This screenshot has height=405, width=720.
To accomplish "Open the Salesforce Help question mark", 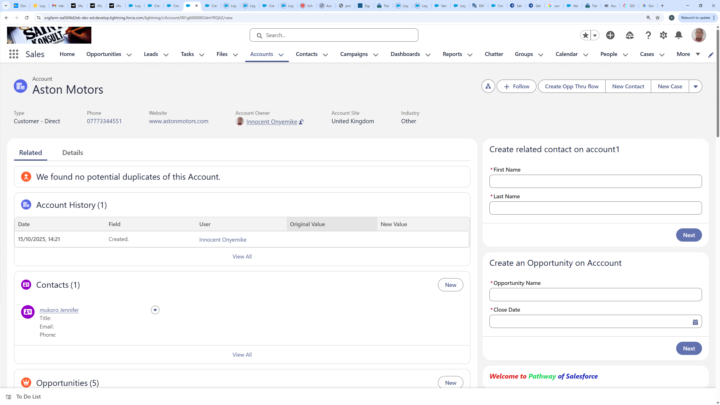I will [647, 35].
